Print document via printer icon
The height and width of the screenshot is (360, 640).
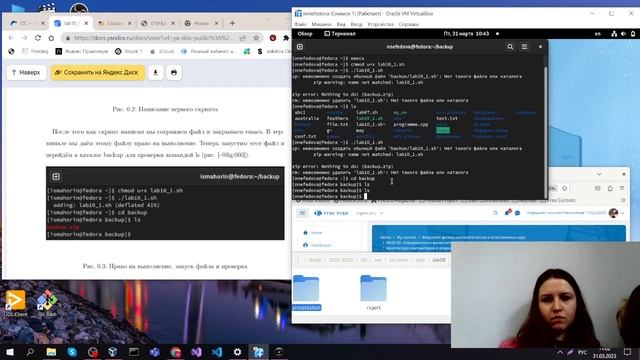point(174,72)
